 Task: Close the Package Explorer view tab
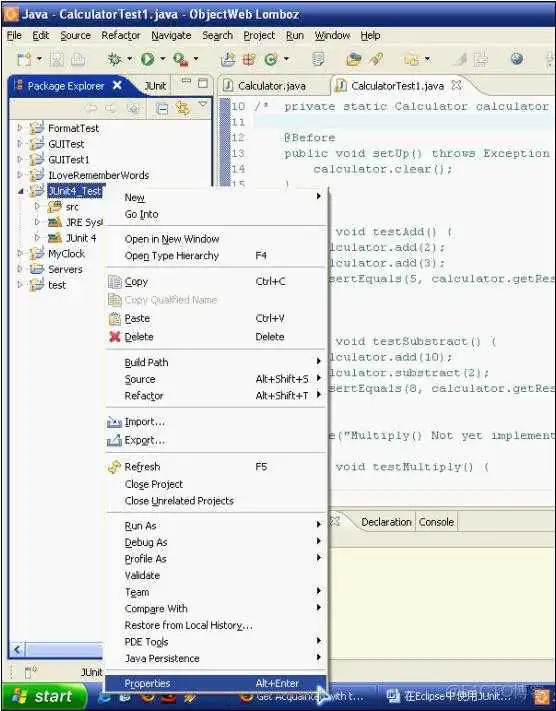coord(117,85)
